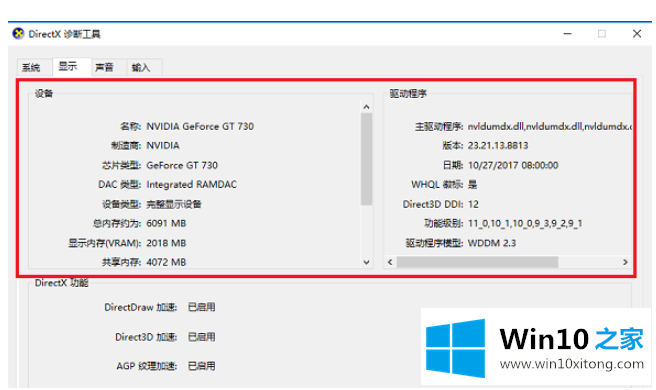Click the device list vertical scrollbar thumb
The height and width of the screenshot is (390, 656).
click(366, 159)
